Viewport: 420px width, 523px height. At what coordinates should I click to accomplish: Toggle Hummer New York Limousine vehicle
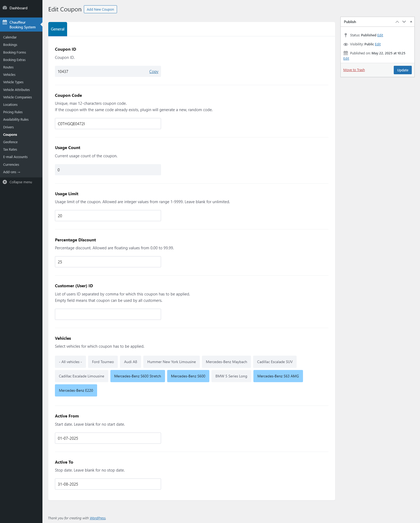(x=171, y=362)
